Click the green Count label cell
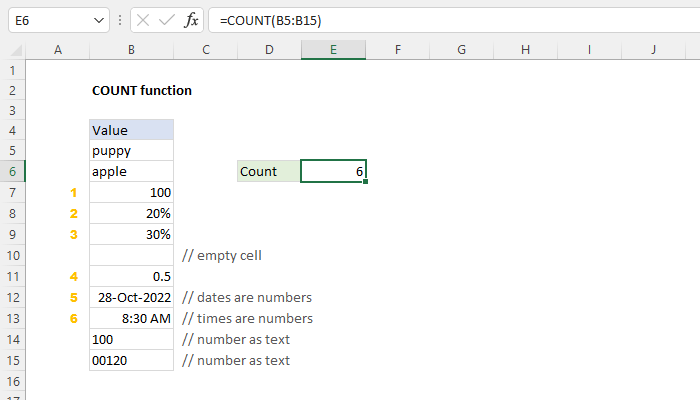This screenshot has height=400, width=700. coord(269,171)
